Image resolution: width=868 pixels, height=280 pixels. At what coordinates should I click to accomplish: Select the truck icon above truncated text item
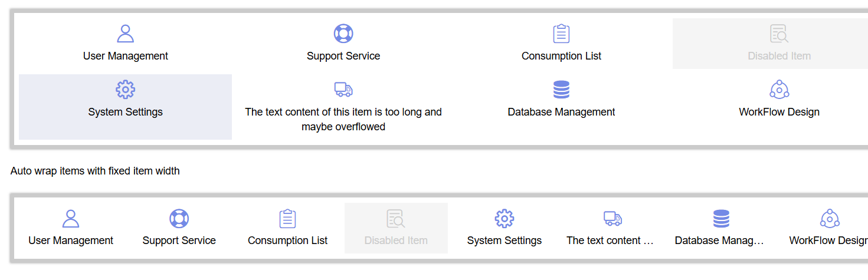(612, 218)
